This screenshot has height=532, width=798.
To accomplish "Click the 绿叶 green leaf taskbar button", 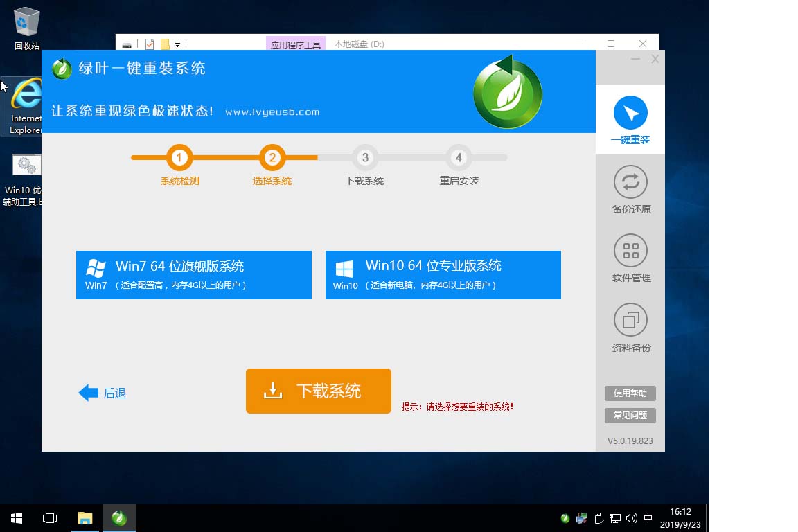I will tap(119, 518).
